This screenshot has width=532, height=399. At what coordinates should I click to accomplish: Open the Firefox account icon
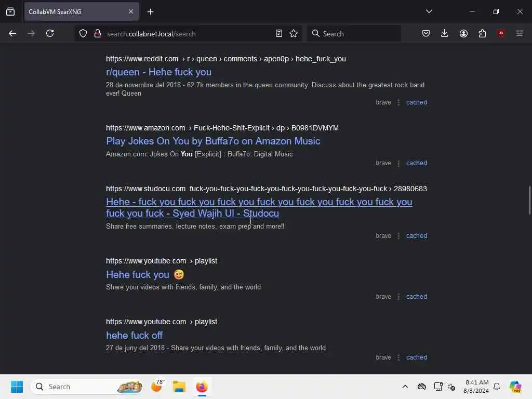(463, 33)
